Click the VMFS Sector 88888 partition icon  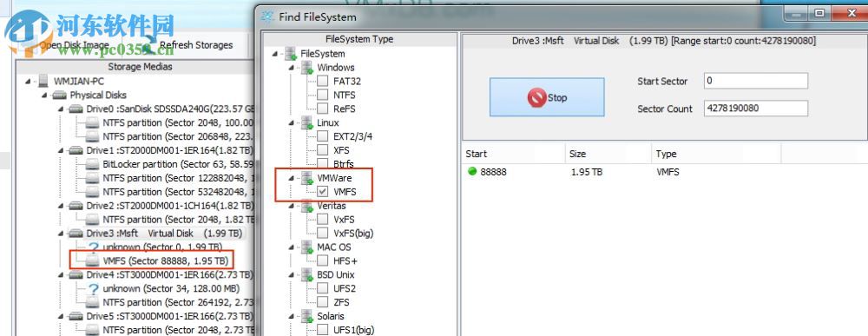[x=93, y=260]
